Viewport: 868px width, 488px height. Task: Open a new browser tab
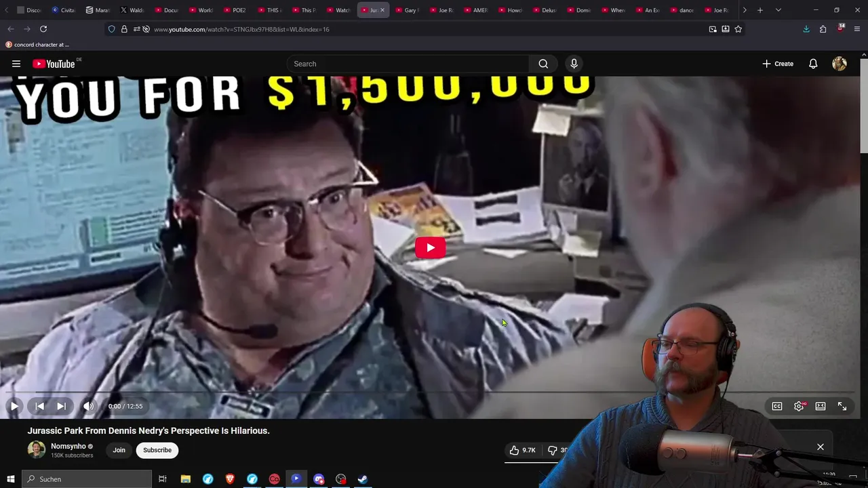click(x=760, y=10)
